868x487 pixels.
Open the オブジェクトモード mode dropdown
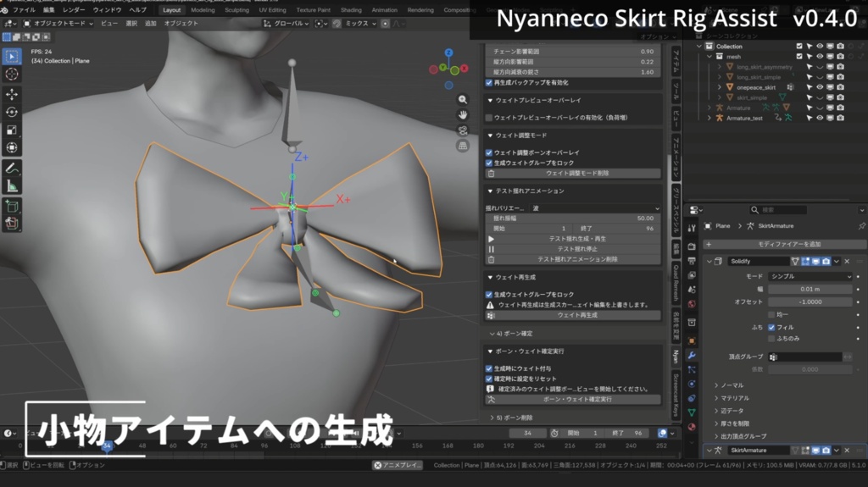[58, 23]
